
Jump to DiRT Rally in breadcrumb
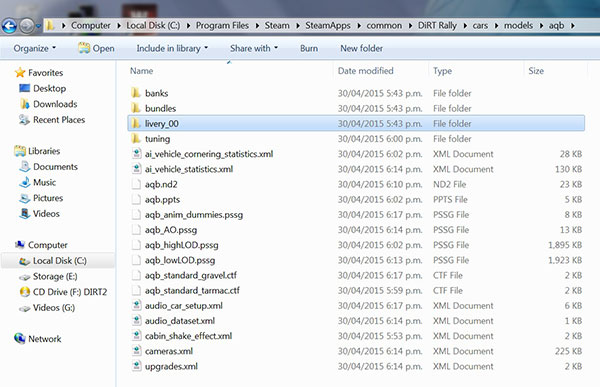[437, 26]
